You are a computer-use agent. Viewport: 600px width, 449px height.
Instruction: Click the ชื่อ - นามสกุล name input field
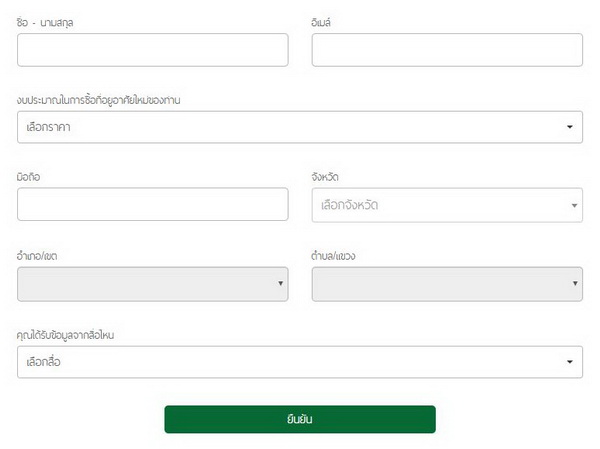(152, 50)
